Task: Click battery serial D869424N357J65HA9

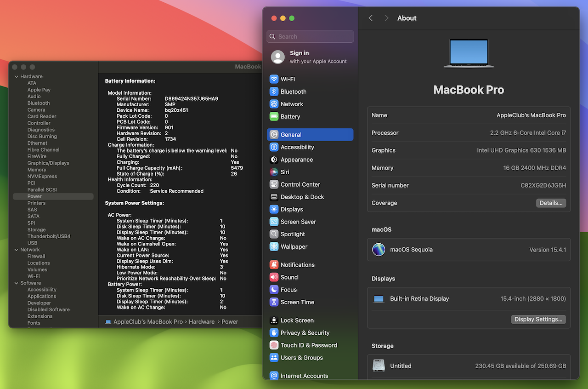Action: 192,99
